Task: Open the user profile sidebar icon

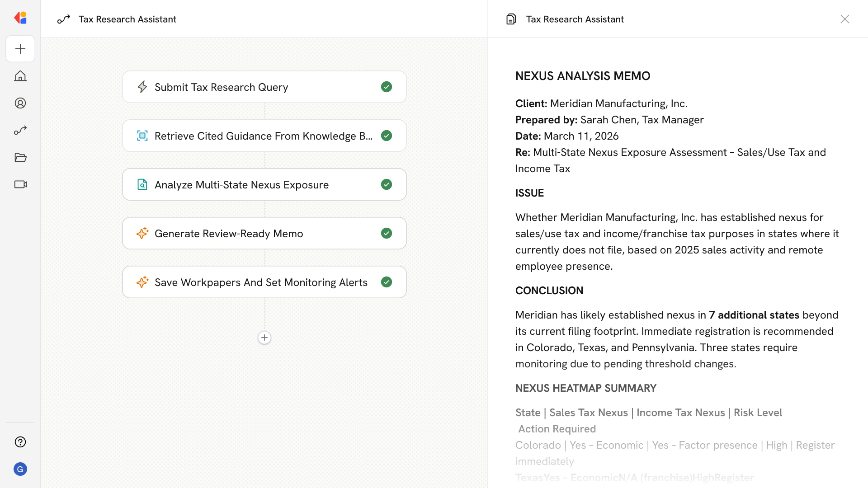Action: (x=20, y=103)
